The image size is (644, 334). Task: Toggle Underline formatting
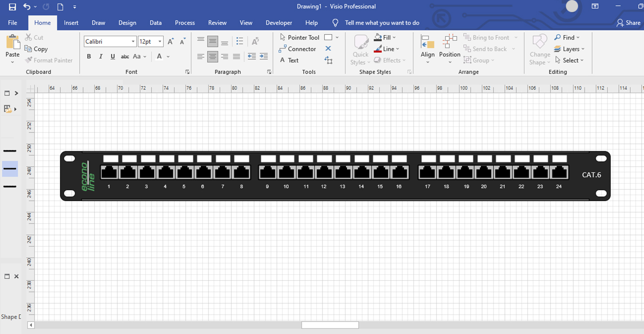tap(113, 57)
